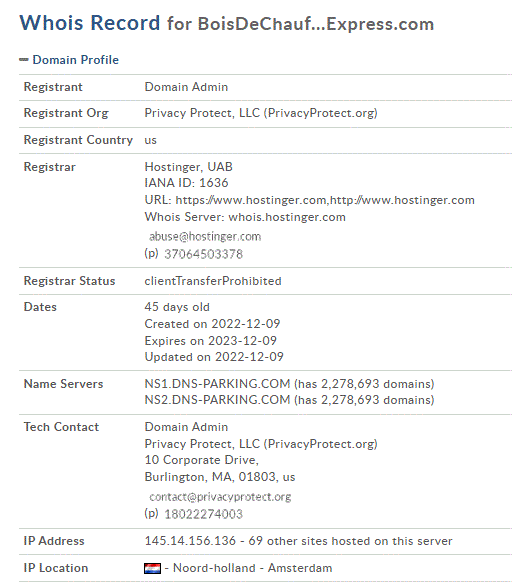The image size is (512, 584).
Task: Click the Hostinger, UAB registrar name
Action: point(188,166)
